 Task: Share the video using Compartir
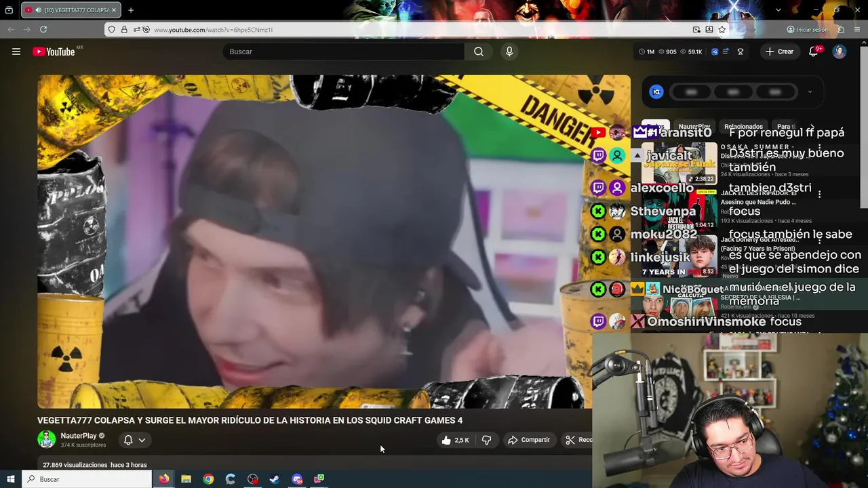[529, 440]
